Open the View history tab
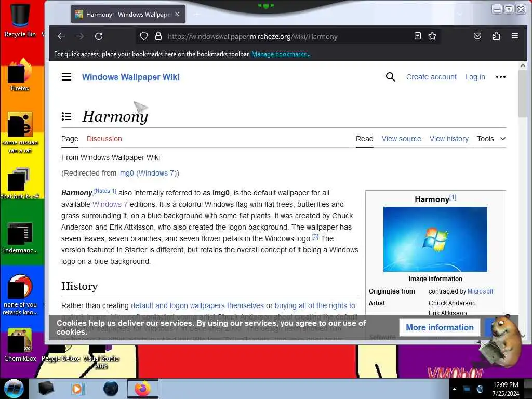The image size is (532, 399). 449,139
